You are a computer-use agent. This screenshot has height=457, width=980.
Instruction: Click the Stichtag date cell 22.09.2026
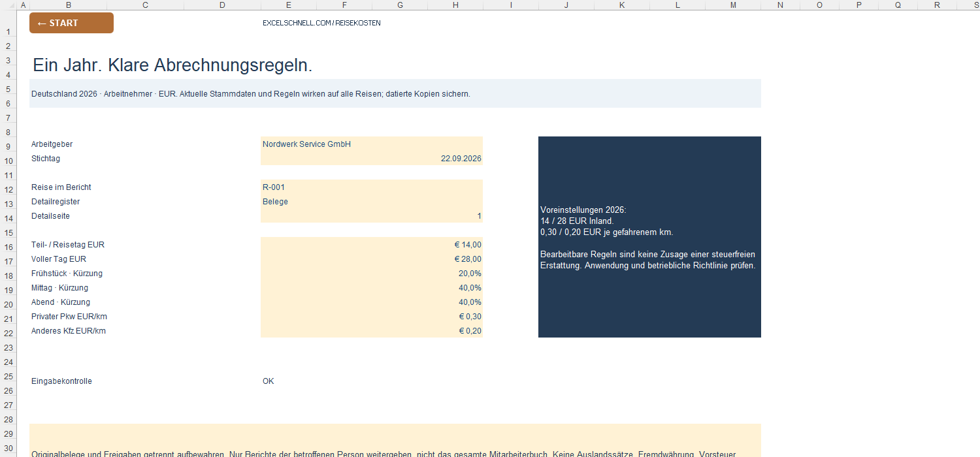(372, 158)
